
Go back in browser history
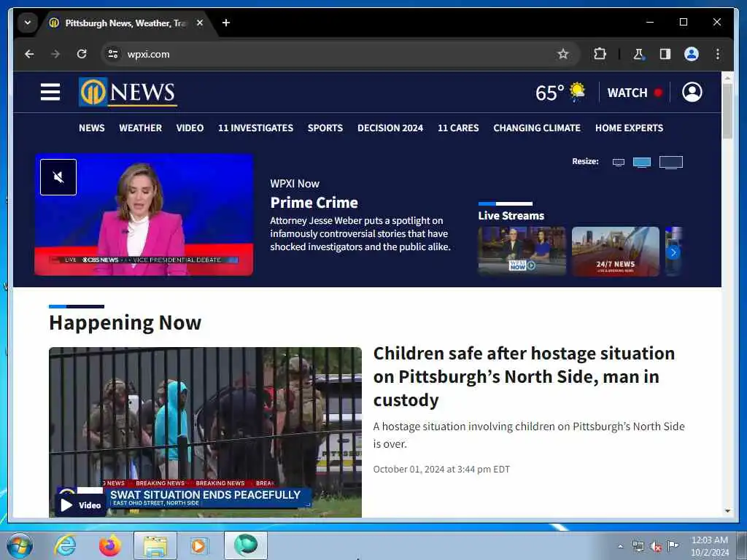tap(29, 54)
